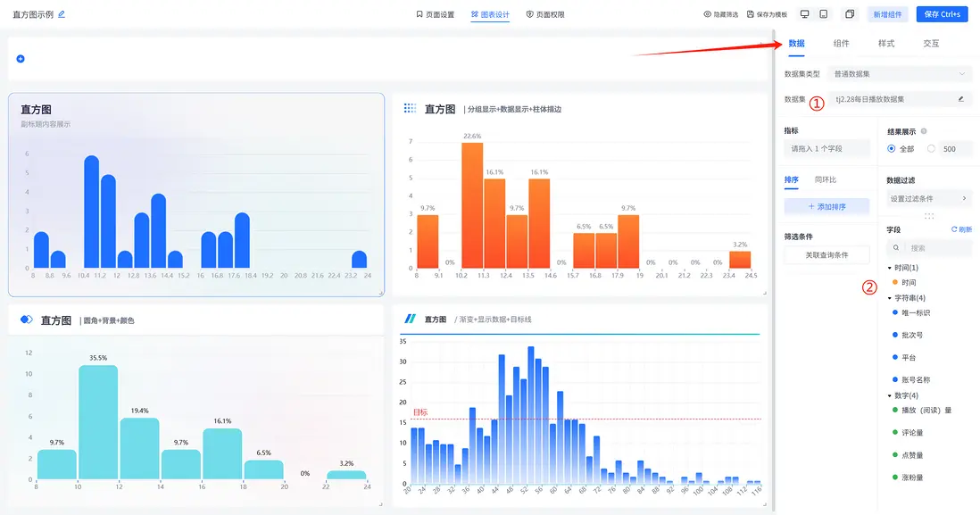Click the drag handle dots below 数据过滤
The width and height of the screenshot is (980, 515).
929,216
